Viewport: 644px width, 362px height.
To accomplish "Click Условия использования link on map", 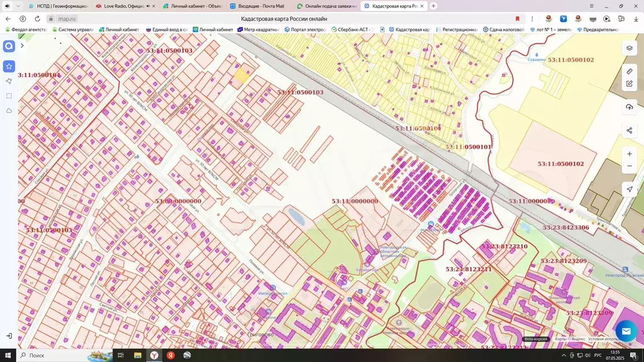I will pos(604,339).
